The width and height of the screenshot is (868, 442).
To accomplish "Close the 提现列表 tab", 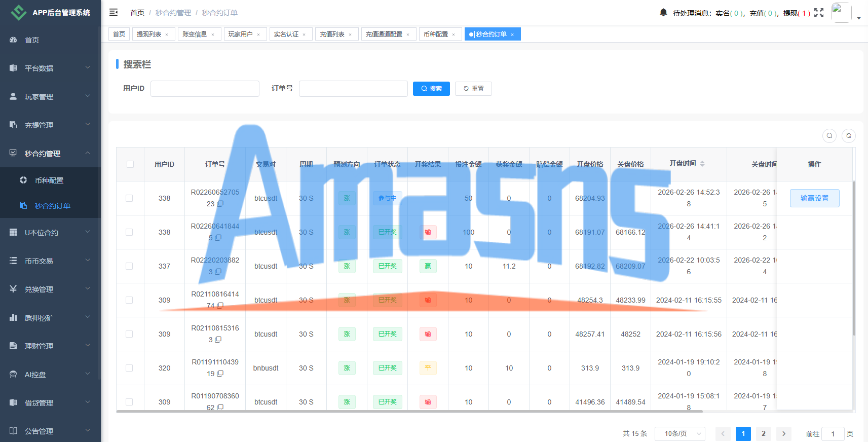I will pyautogui.click(x=167, y=34).
